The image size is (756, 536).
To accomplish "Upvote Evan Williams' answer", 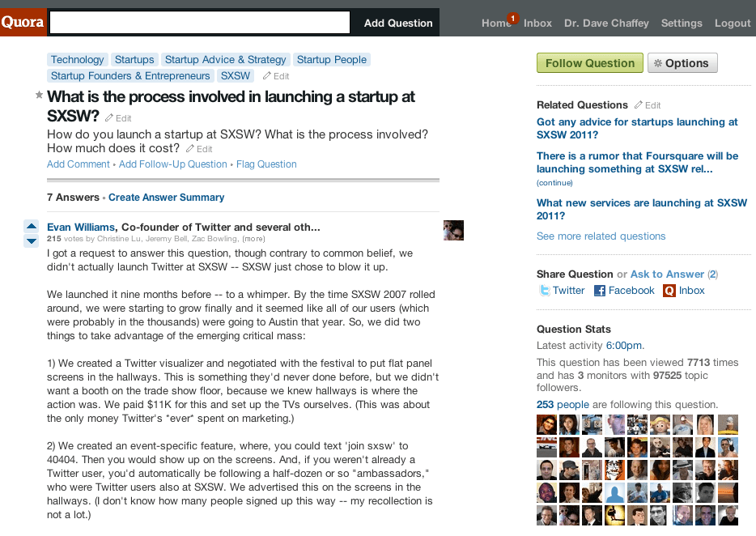I will 32,226.
